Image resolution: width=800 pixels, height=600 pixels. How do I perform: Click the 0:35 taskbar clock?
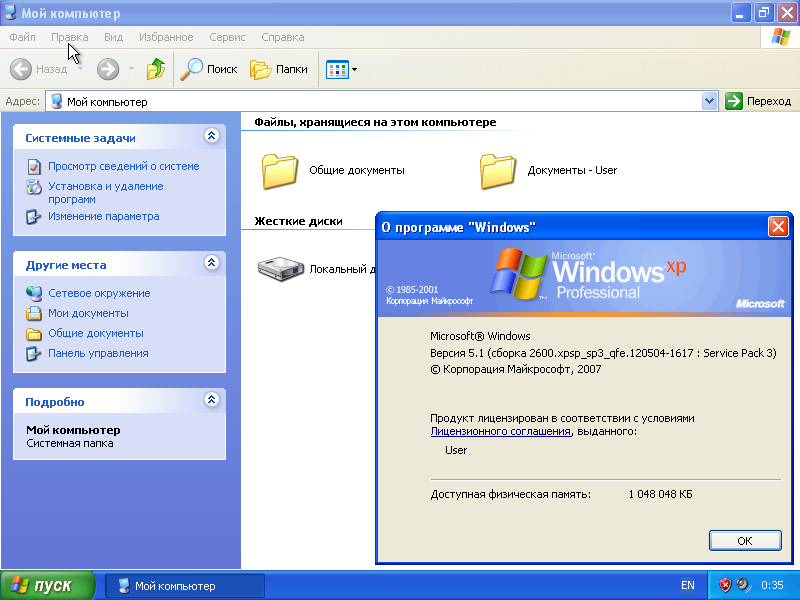point(772,585)
